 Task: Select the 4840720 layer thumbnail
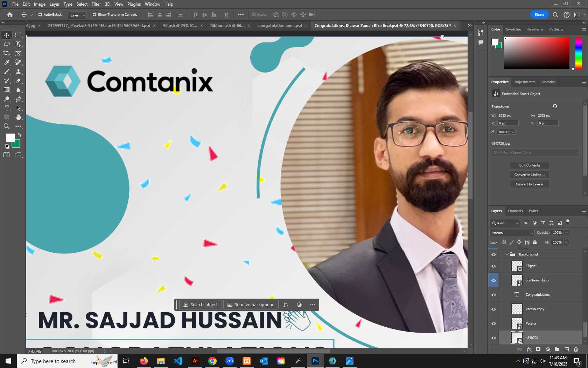(x=517, y=338)
